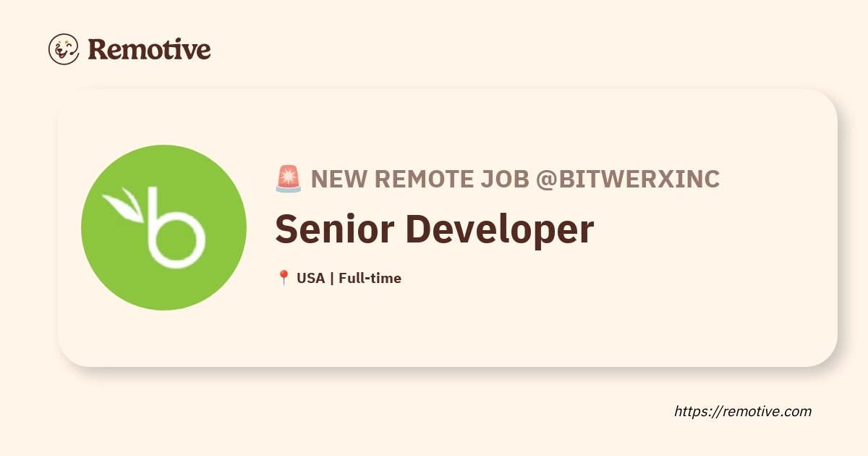Open the Senior Developer job title
The height and width of the screenshot is (456, 868).
click(435, 230)
